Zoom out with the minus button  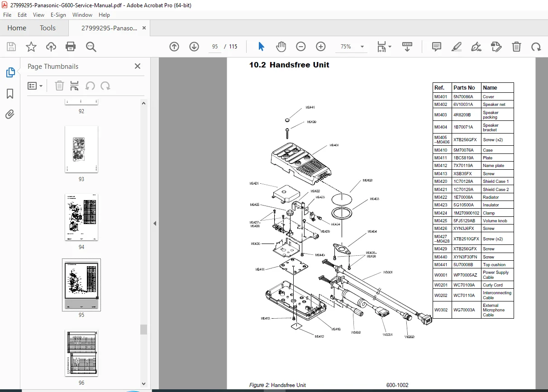coord(301,47)
